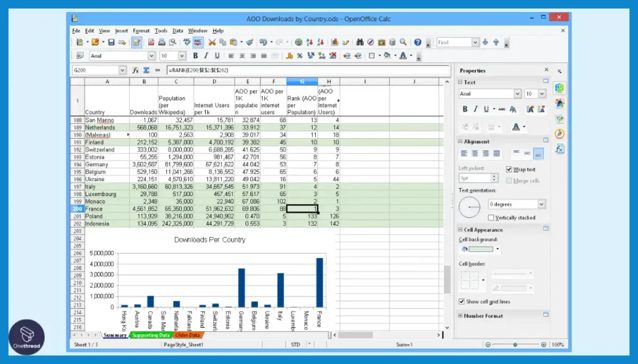Open the Insert menu
This screenshot has height=364, width=638.
click(121, 31)
